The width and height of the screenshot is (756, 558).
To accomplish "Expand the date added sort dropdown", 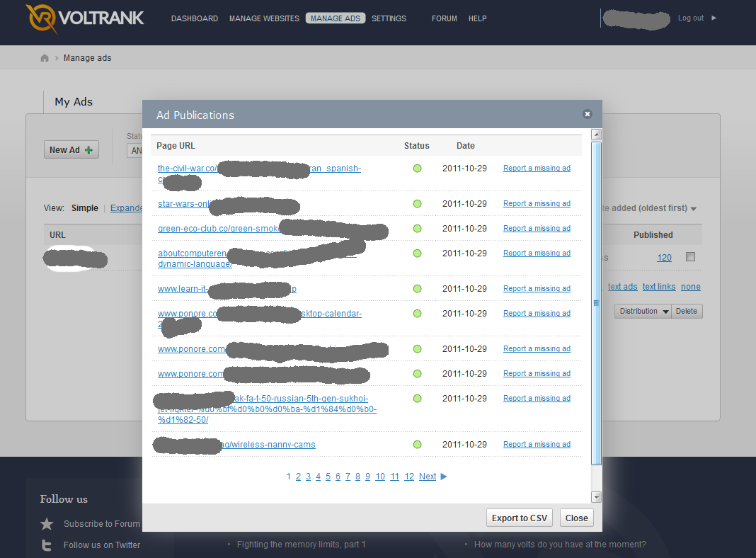I will click(x=693, y=208).
